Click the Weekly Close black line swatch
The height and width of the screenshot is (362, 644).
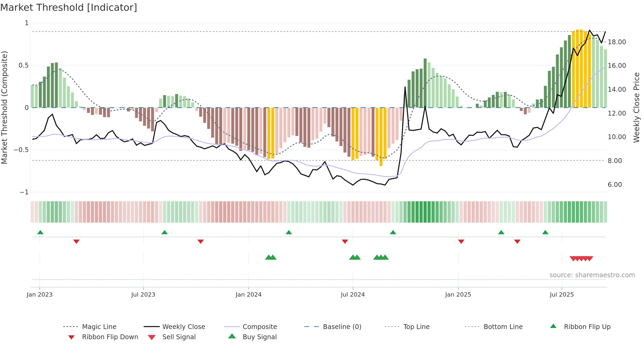[152, 327]
